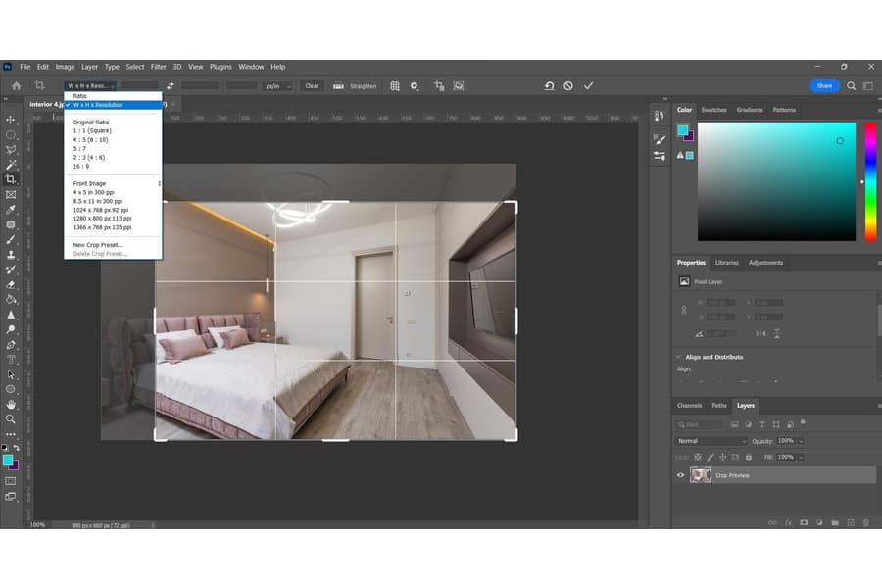Screen dimensions: 882x588
Task: Select the Zoom tool
Action: click(x=11, y=419)
